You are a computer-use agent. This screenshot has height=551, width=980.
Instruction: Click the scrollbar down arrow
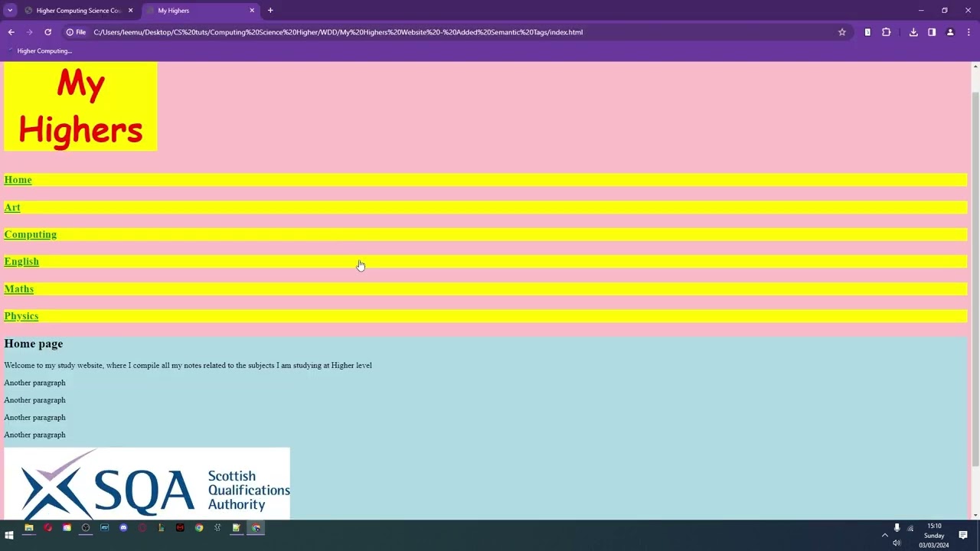(975, 515)
